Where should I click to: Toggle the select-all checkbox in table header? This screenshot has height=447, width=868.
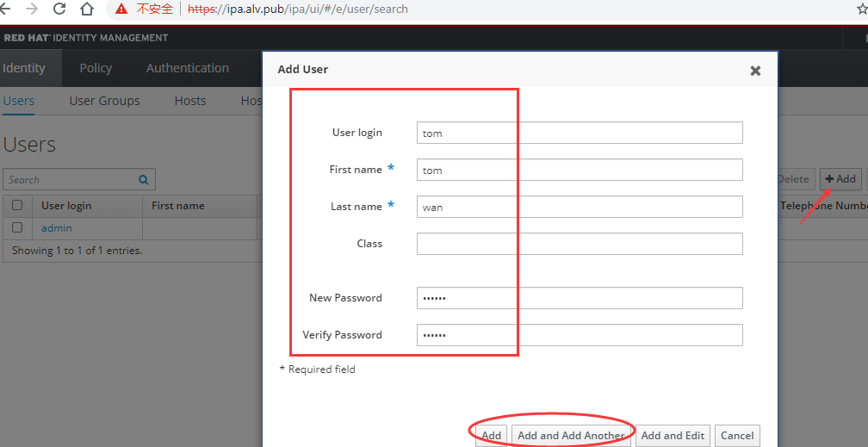[17, 206]
